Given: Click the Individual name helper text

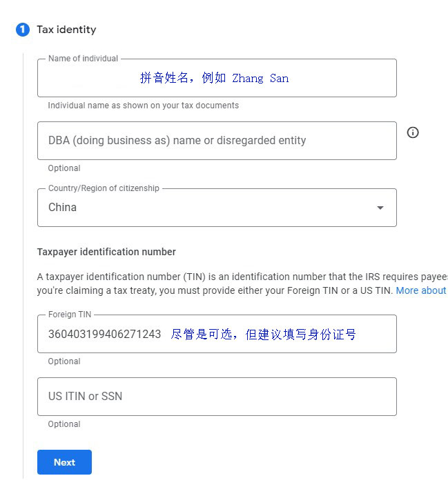Looking at the screenshot, I should pyautogui.click(x=144, y=106).
